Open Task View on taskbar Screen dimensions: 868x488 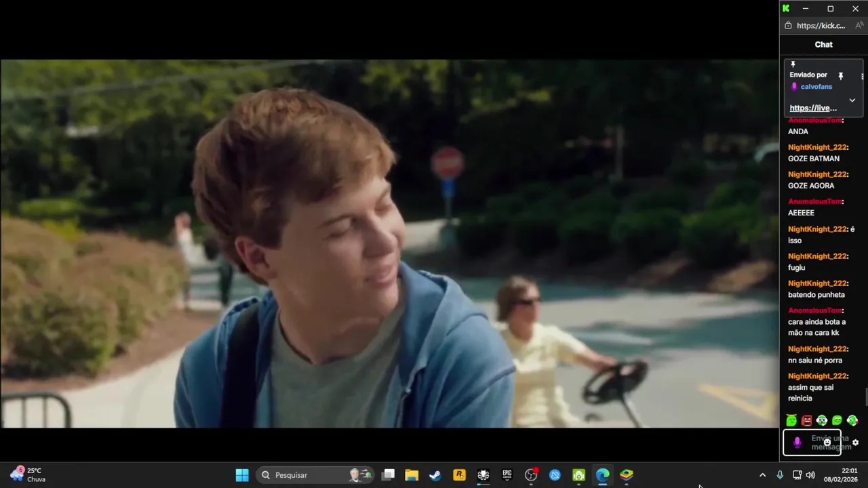(x=388, y=475)
